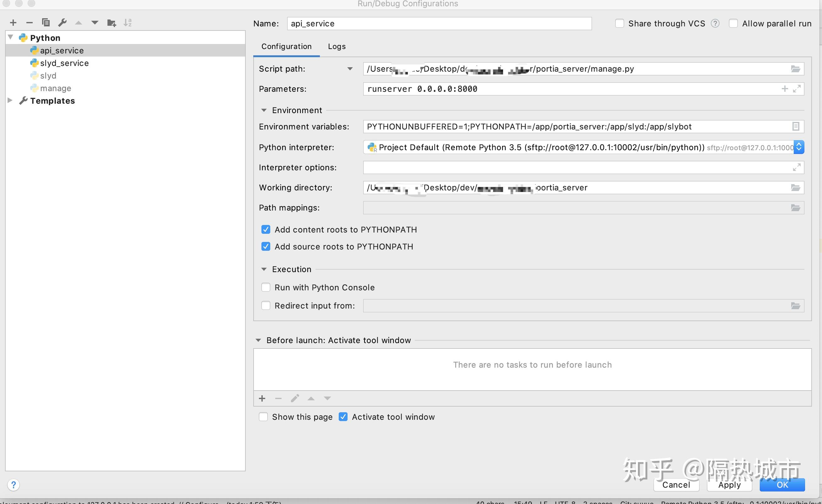Expand the Parameters field editor
The image size is (822, 504).
point(797,89)
